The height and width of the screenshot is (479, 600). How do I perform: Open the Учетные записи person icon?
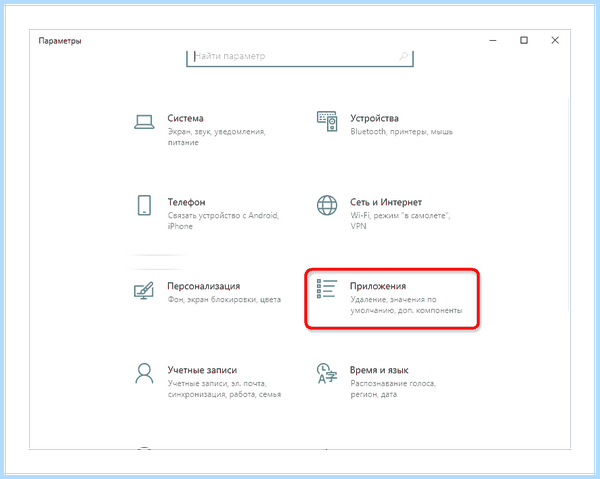[144, 373]
